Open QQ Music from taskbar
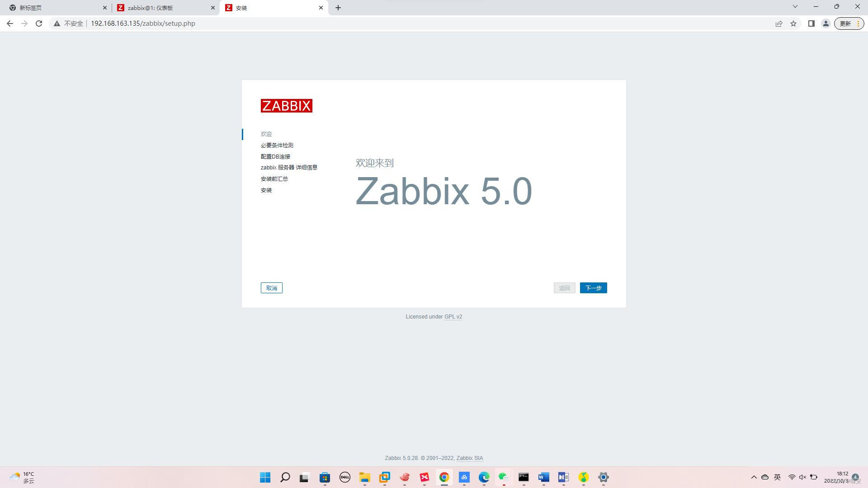868x488 pixels. click(584, 477)
